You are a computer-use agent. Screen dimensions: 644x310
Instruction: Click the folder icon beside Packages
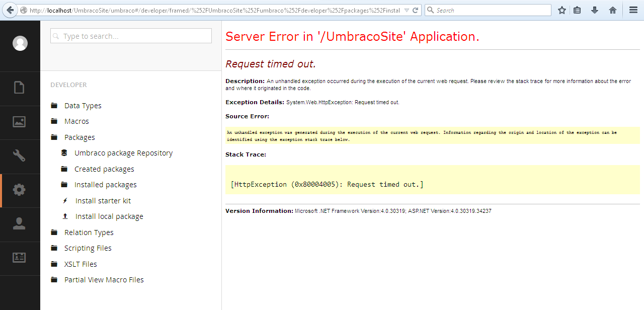(x=54, y=137)
